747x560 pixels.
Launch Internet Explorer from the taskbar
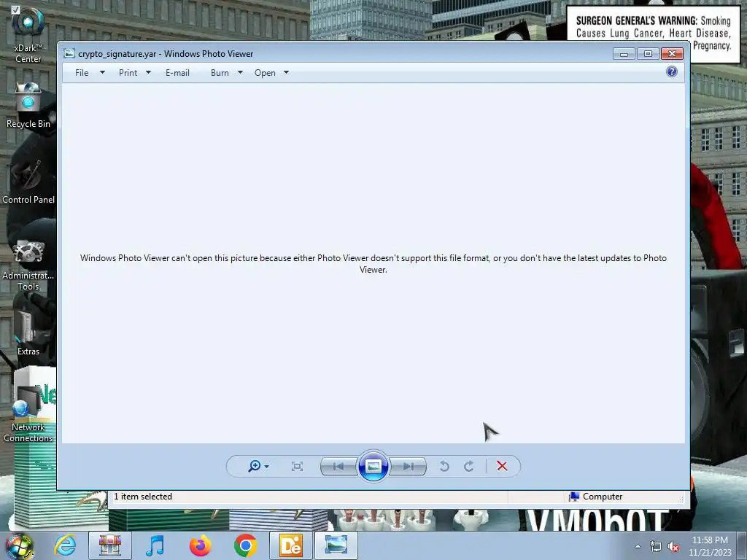(x=65, y=545)
